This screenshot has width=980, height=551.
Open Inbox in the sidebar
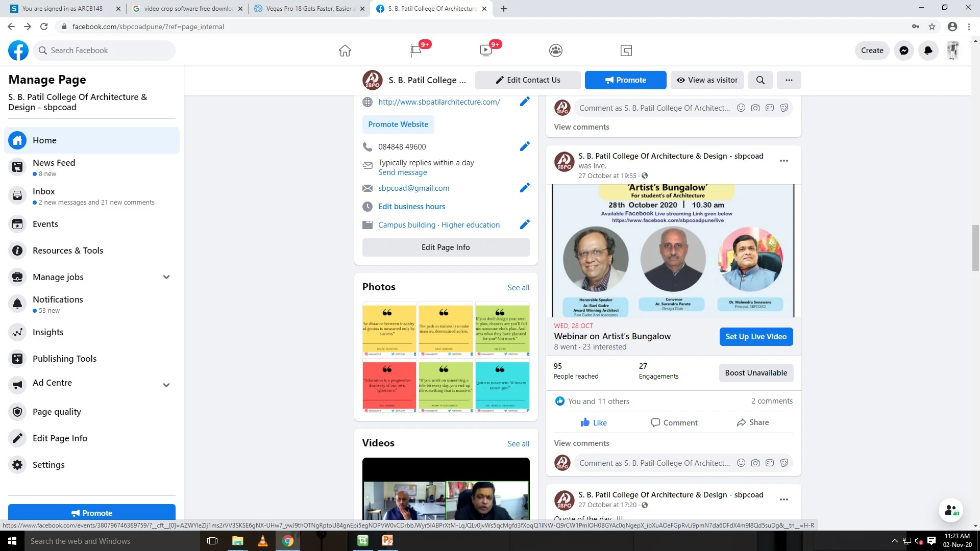(92, 196)
